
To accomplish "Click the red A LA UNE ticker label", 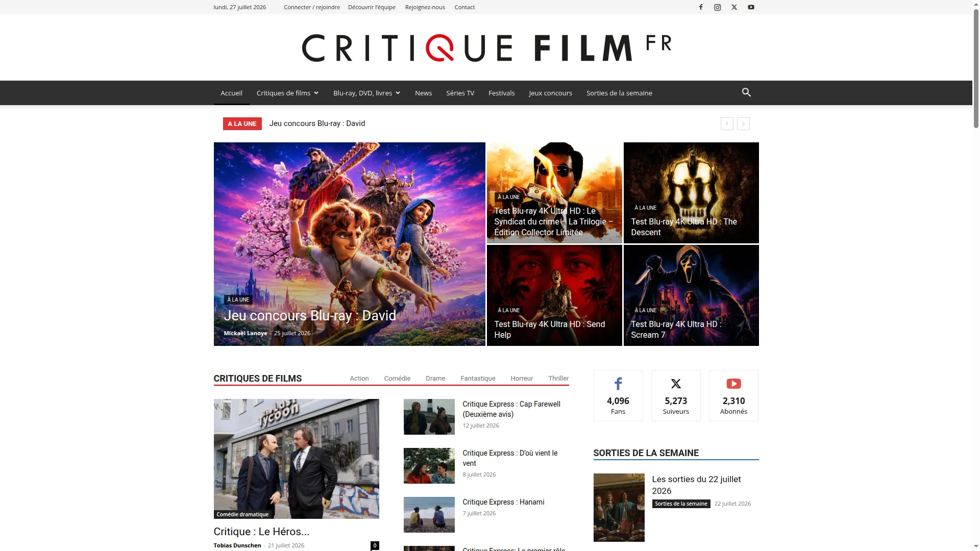I will click(x=242, y=123).
